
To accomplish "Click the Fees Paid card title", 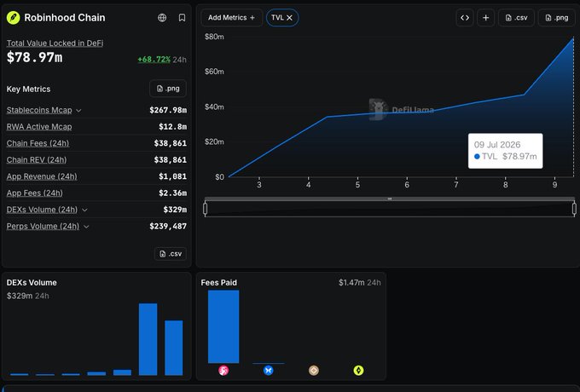I will click(x=219, y=283).
